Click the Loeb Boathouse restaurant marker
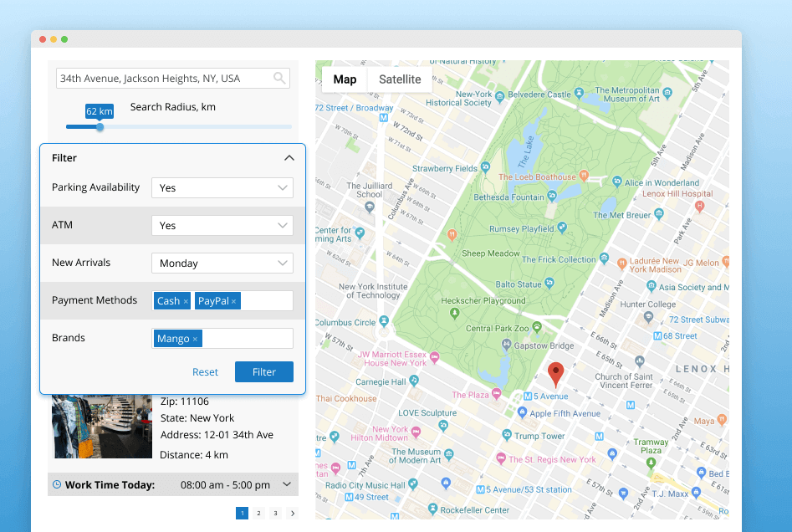Screen dimensions: 792x532 (x=584, y=176)
